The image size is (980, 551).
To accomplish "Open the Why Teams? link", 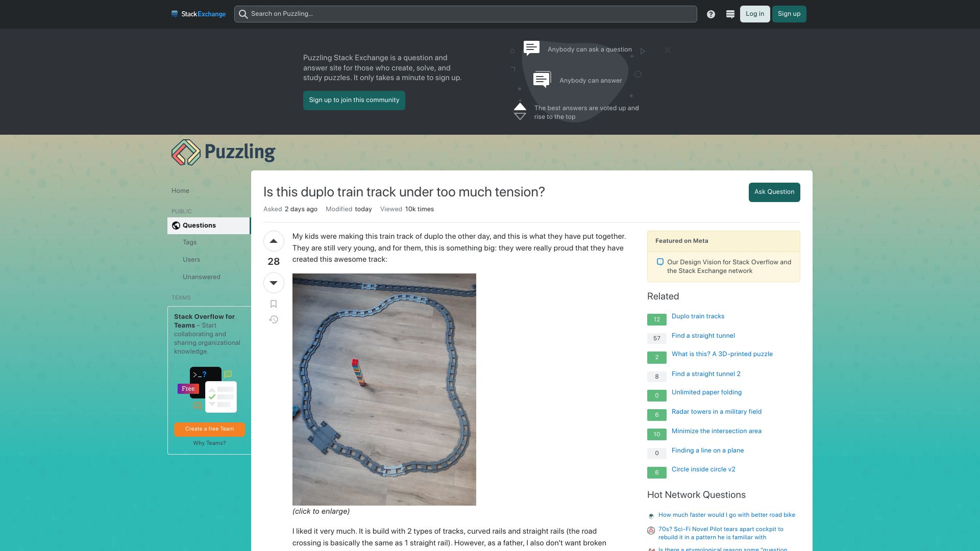I will (x=209, y=443).
